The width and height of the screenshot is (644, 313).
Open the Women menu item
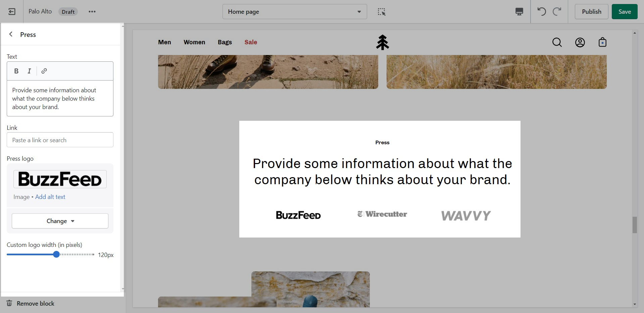[194, 42]
